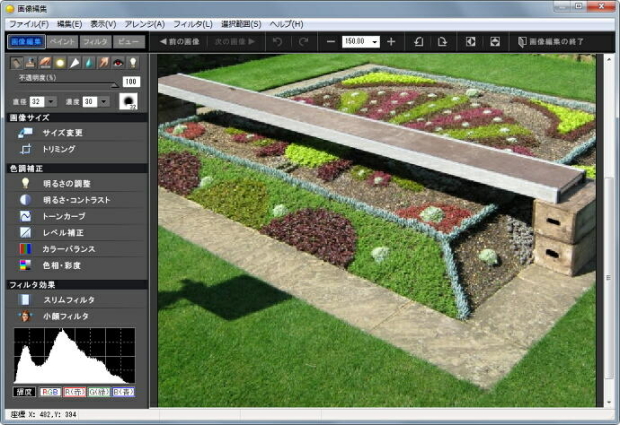This screenshot has height=425, width=620.
Task: Click the undo arrow icon
Action: coord(277,42)
